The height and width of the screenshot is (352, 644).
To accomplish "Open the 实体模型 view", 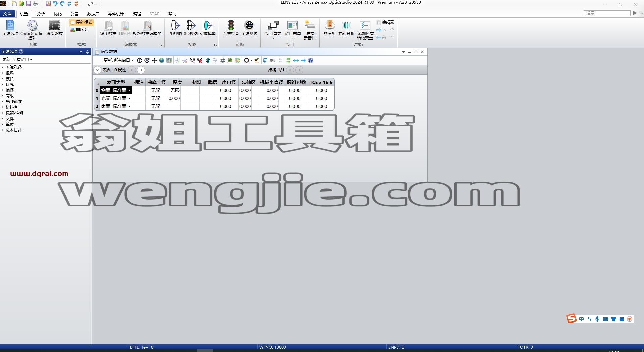I will point(207,28).
